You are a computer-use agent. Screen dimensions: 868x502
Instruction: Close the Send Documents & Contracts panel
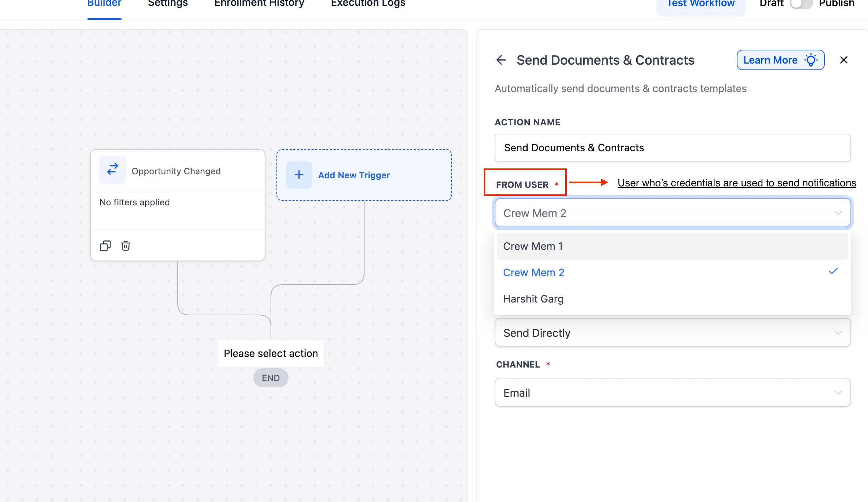point(844,60)
